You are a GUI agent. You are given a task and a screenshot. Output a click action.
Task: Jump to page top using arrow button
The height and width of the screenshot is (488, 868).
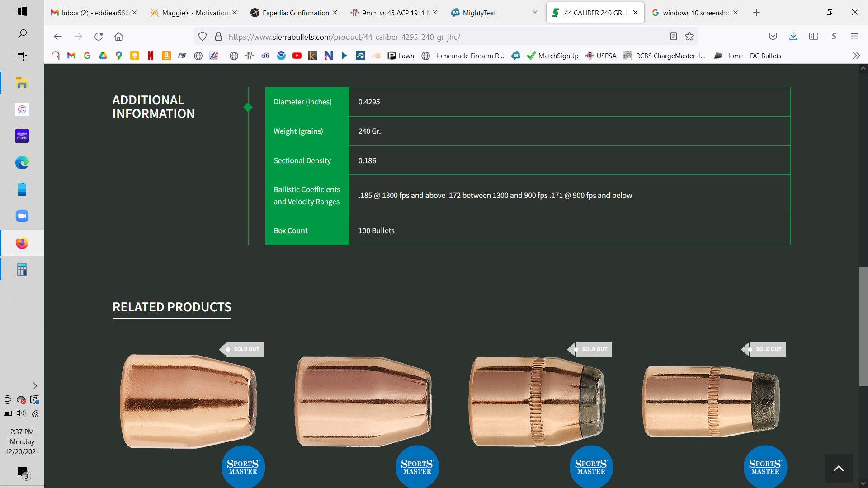839,469
